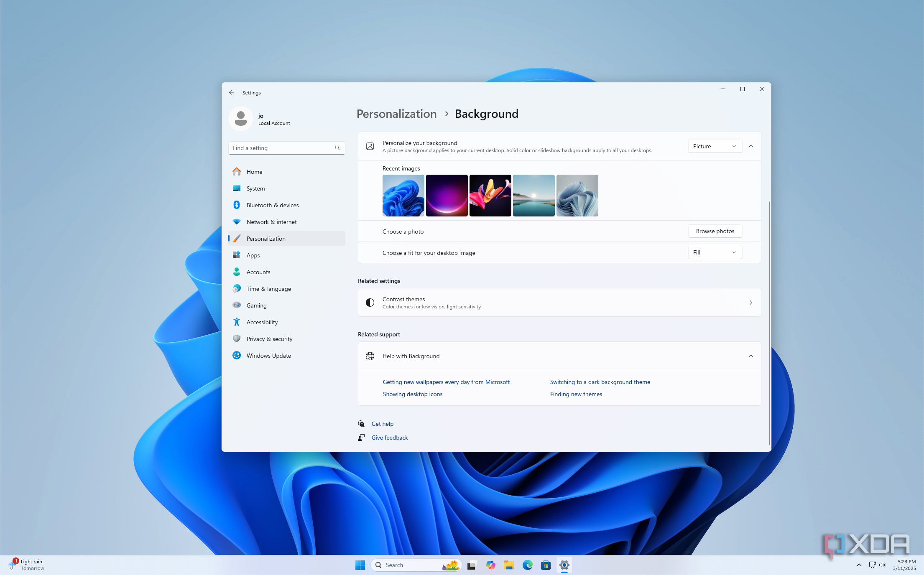Open System settings

287,188
